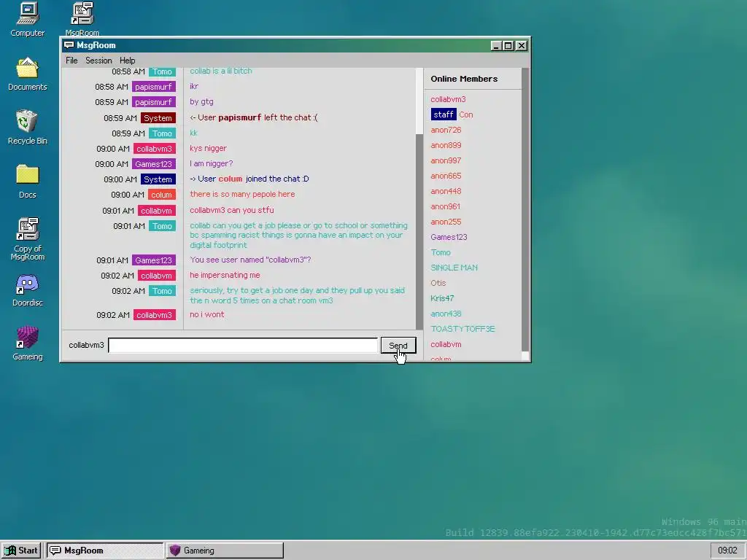Image resolution: width=747 pixels, height=560 pixels.
Task: Open the Computer desktop icon
Action: click(27, 20)
